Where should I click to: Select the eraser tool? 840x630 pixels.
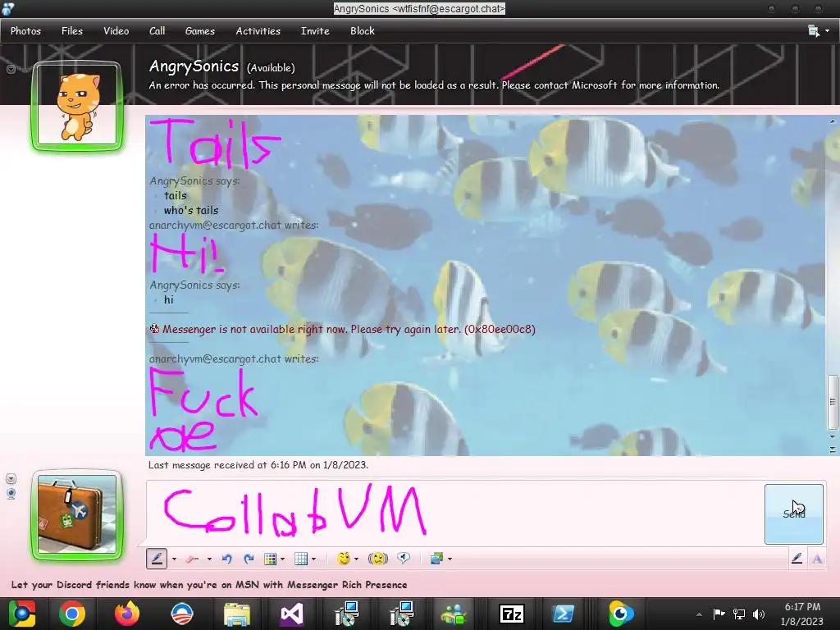193,559
